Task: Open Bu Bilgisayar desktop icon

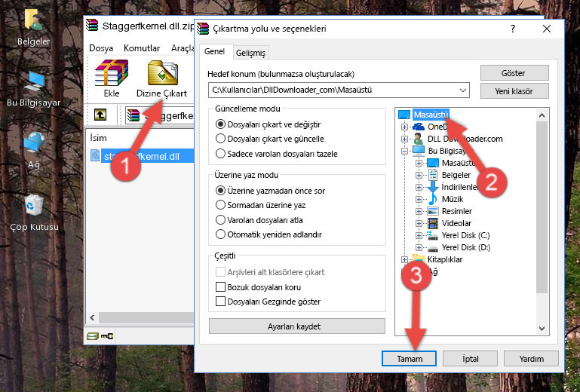Action: [34, 81]
